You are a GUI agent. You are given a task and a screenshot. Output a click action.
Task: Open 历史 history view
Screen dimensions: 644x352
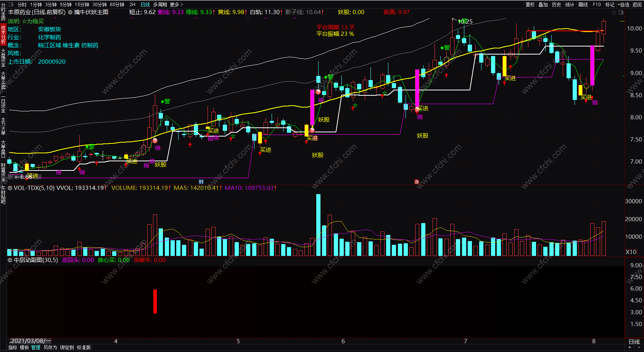[557, 5]
